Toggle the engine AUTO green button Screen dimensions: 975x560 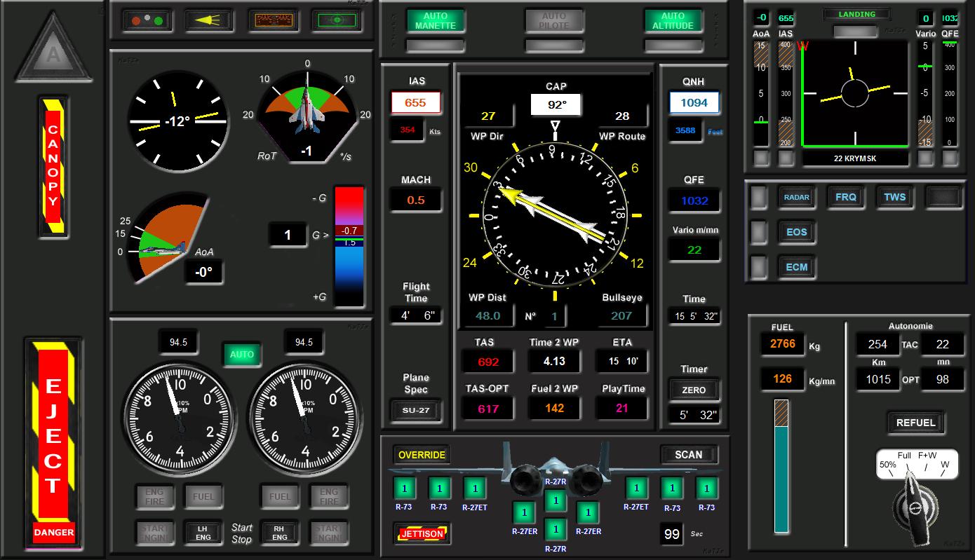[241, 355]
